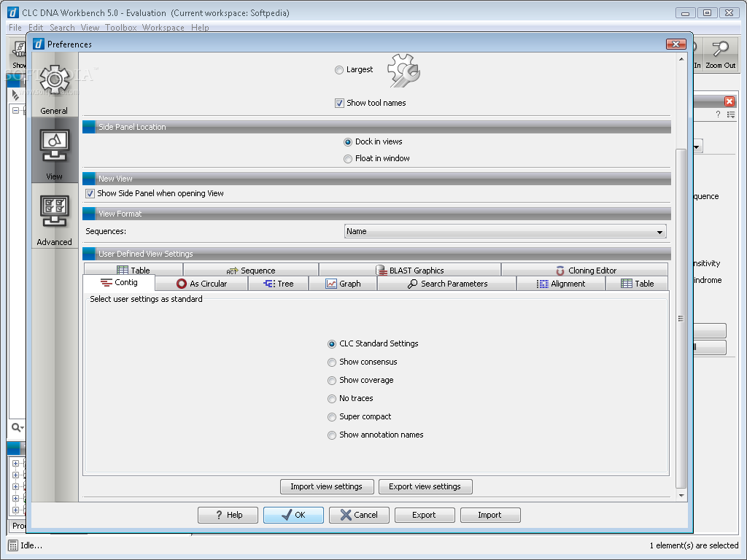Select the Largest icon size radio
Viewport: 747px width, 560px height.
pyautogui.click(x=338, y=70)
